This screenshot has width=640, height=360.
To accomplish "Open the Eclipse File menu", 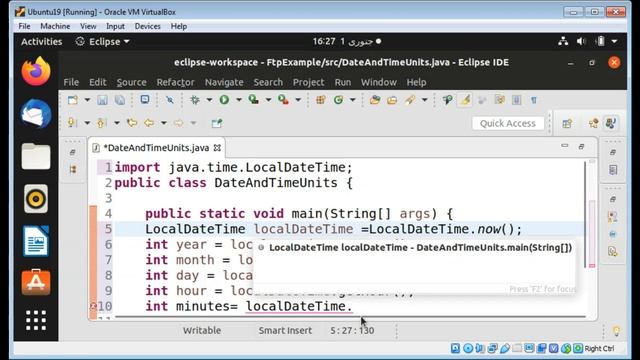I will point(71,82).
